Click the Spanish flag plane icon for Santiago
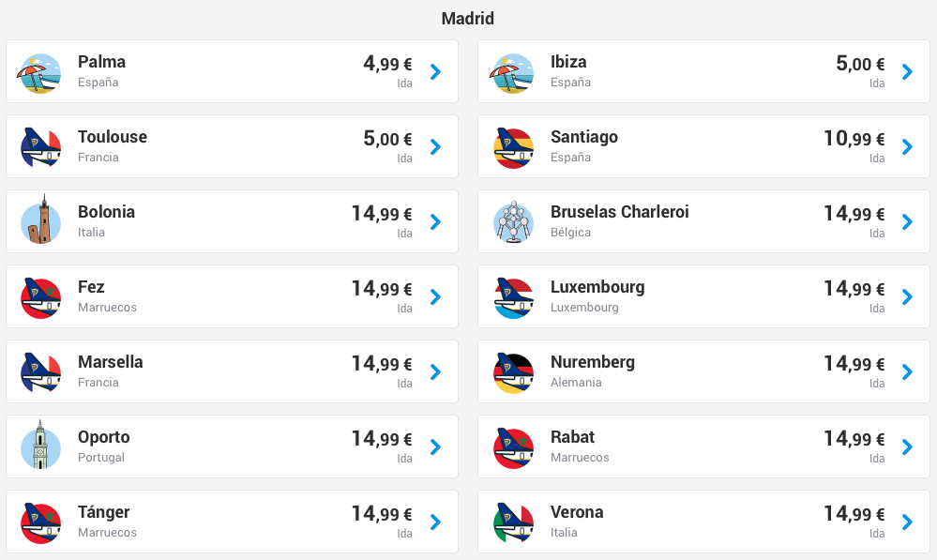937x560 pixels. tap(513, 147)
